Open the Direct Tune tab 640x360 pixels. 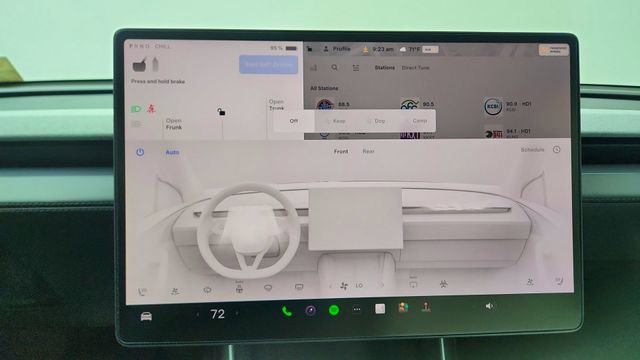[x=416, y=68]
